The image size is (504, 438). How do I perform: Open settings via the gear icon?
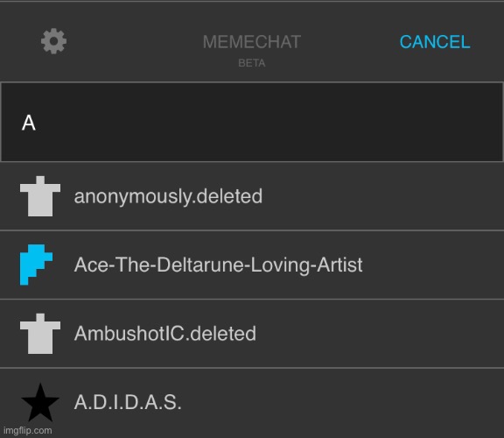(53, 41)
